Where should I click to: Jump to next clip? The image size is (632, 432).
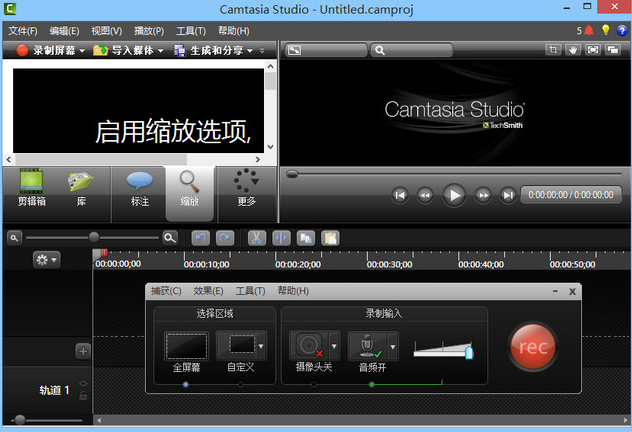(x=508, y=195)
